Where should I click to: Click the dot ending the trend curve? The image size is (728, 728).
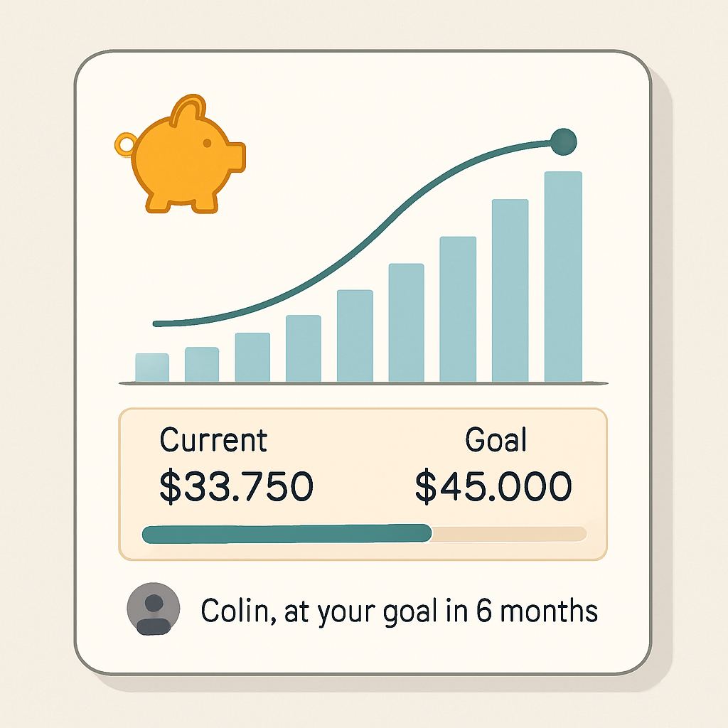tap(564, 141)
